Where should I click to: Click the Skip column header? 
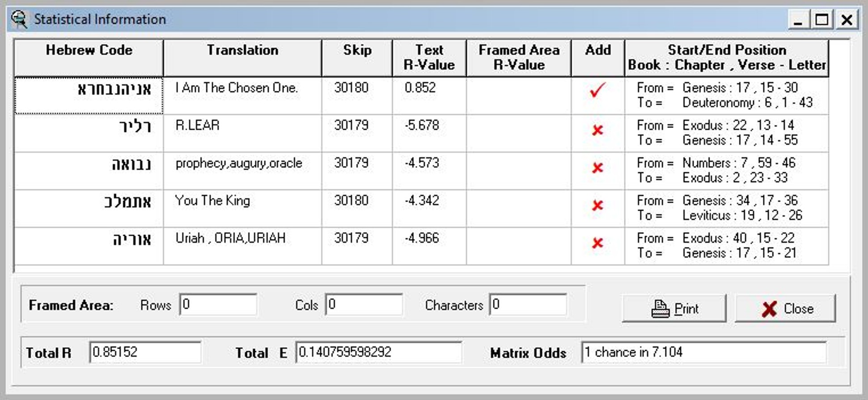point(357,58)
